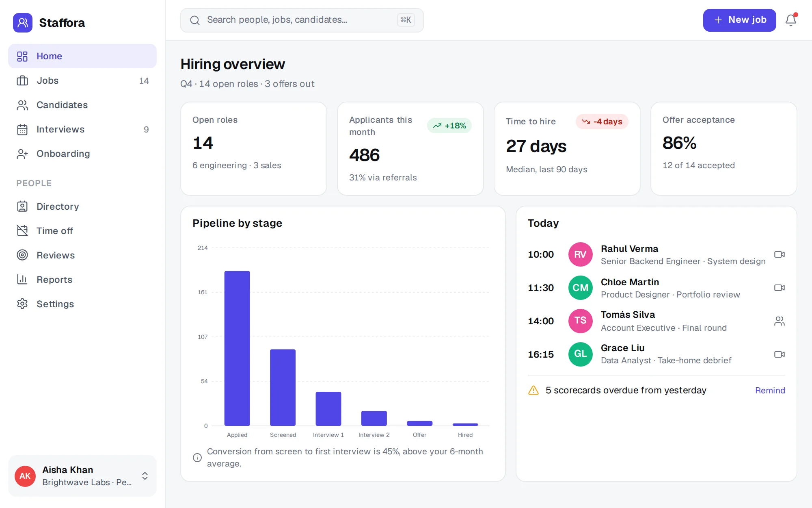Click the ⌘K shortcut badge
812x508 pixels.
406,20
